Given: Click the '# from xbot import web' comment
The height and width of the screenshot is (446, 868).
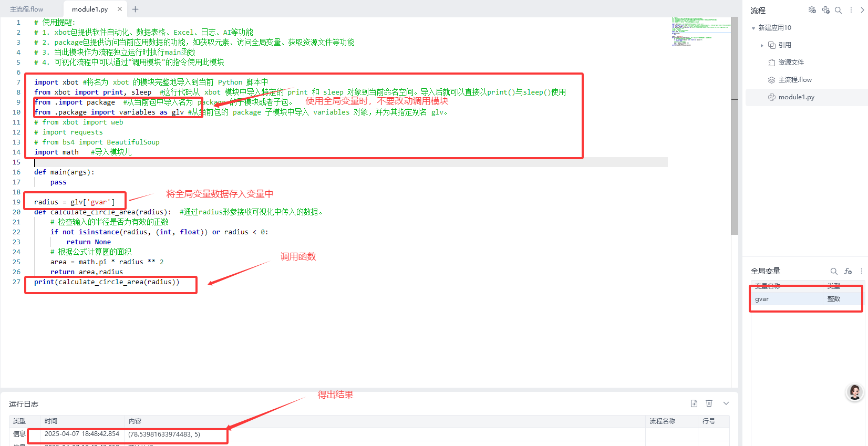Looking at the screenshot, I should 79,122.
